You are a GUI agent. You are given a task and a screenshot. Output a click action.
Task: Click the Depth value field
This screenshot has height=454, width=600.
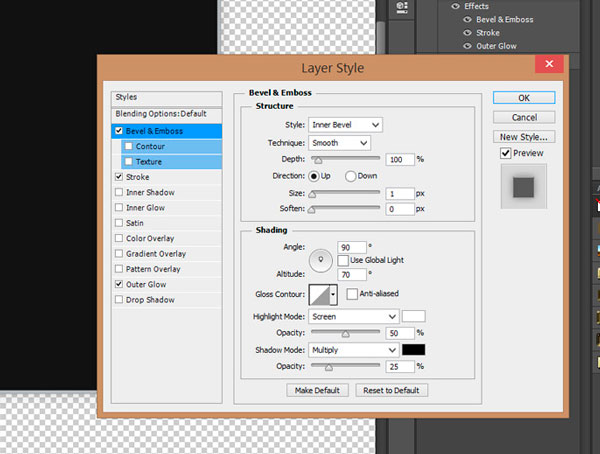tap(400, 160)
